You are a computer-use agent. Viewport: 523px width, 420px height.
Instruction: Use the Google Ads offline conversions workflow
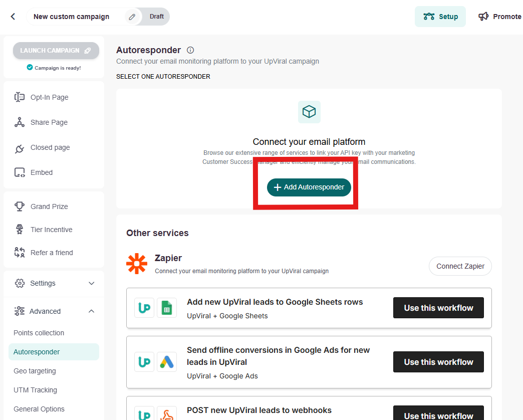438,362
